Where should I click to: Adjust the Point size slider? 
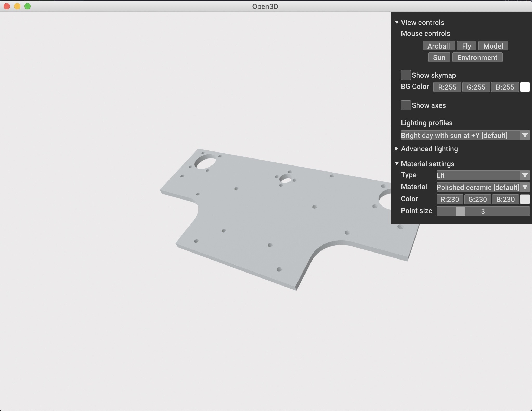pos(460,211)
